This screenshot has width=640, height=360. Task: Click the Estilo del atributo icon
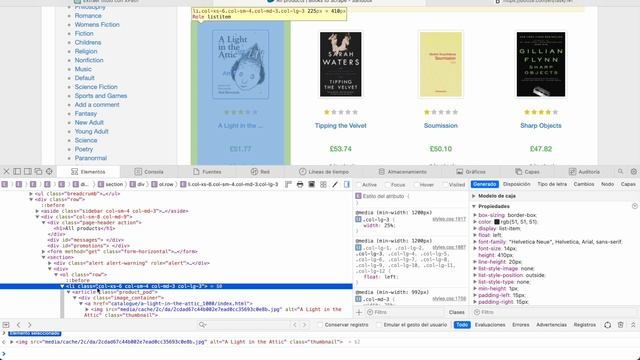tap(358, 196)
